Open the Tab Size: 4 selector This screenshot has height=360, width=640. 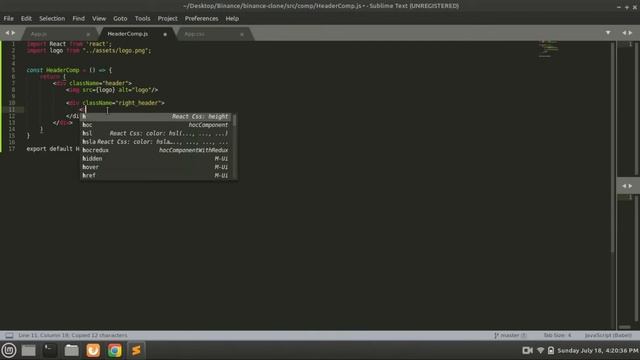point(557,335)
